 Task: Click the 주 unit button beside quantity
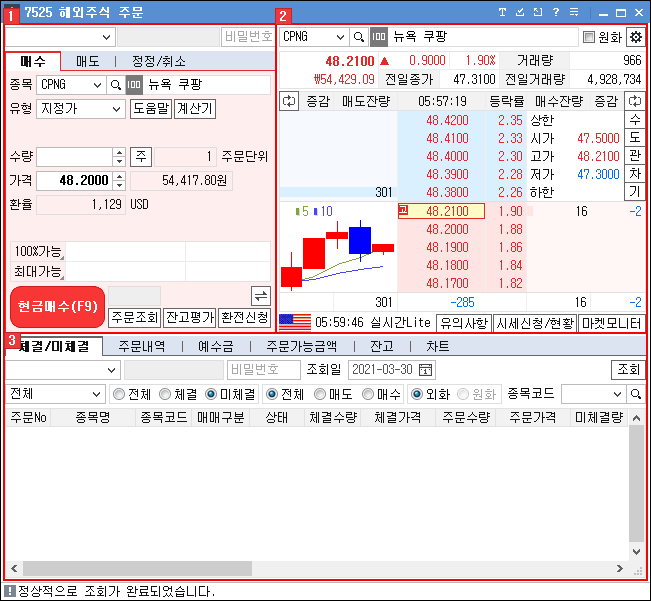(141, 156)
